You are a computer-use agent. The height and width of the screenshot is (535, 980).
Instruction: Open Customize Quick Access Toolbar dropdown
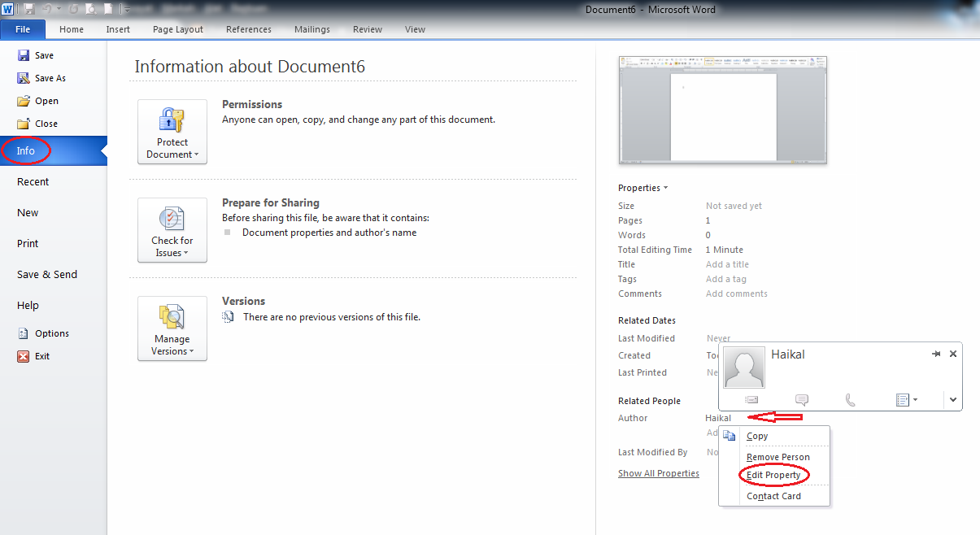point(127,10)
